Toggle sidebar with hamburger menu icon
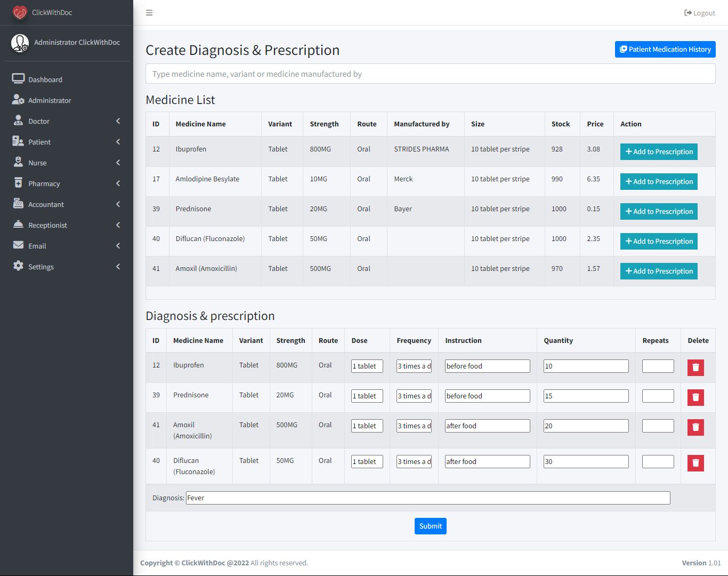This screenshot has height=576, width=728. (149, 13)
